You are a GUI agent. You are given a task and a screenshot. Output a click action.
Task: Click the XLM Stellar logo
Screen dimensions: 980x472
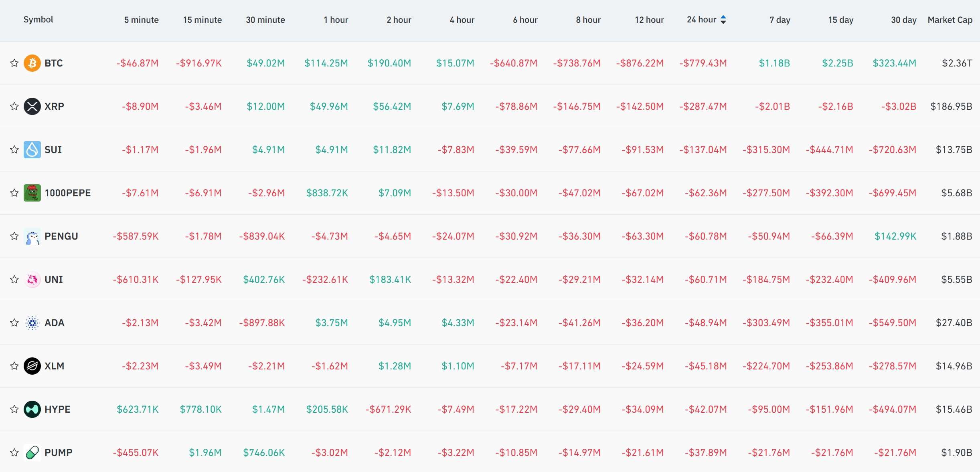[x=32, y=366]
